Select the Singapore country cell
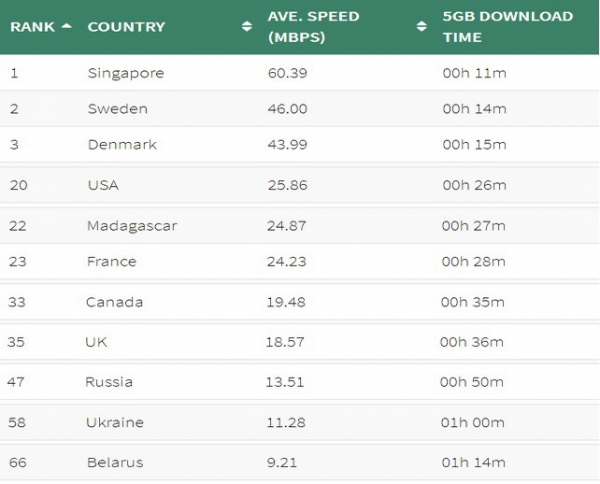 point(125,73)
